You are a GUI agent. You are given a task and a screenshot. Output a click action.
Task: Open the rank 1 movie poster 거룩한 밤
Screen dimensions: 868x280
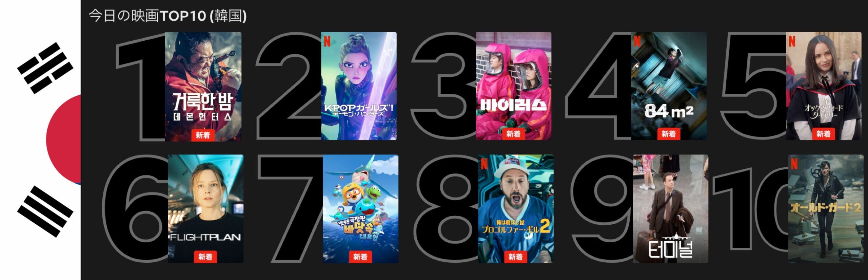[203, 86]
